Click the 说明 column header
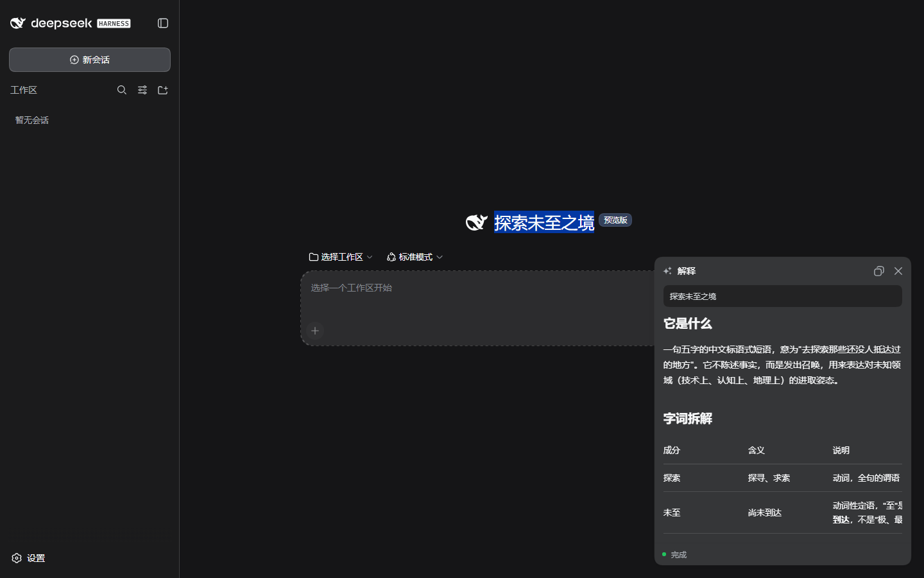This screenshot has width=924, height=578. pos(841,450)
